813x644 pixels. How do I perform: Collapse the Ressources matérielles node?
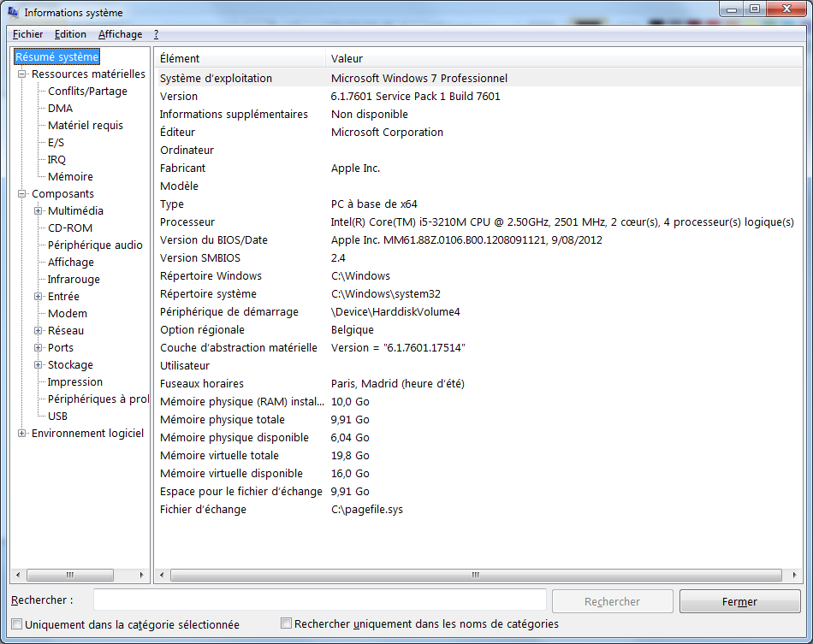pyautogui.click(x=21, y=74)
